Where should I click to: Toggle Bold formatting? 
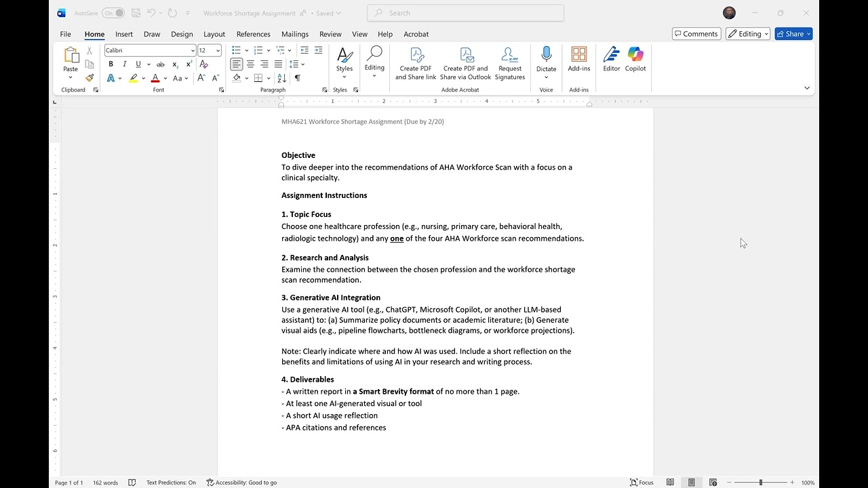pyautogui.click(x=111, y=64)
